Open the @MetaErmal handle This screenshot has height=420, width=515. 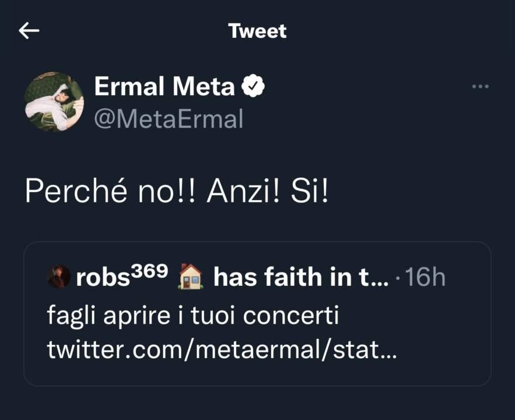pos(168,119)
